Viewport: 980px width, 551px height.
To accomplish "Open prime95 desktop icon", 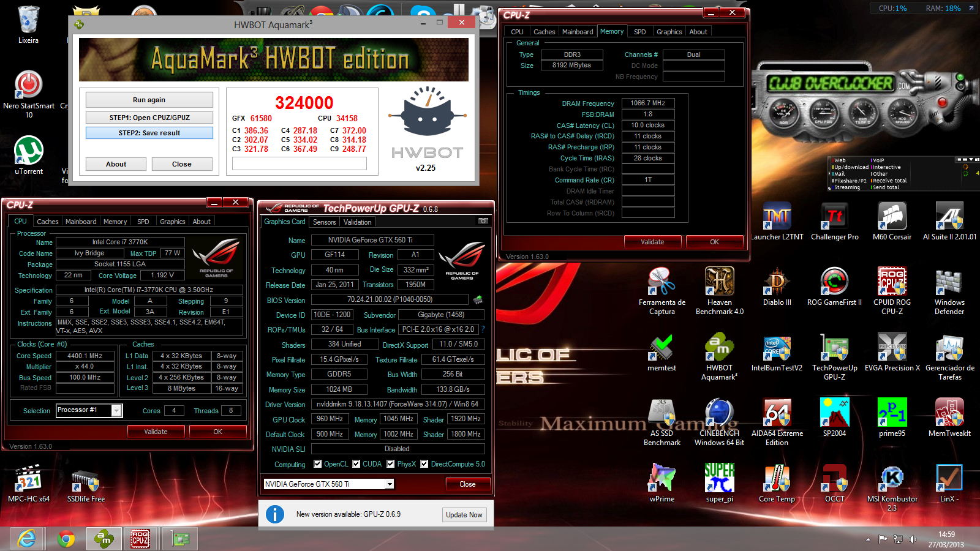I will (x=892, y=418).
